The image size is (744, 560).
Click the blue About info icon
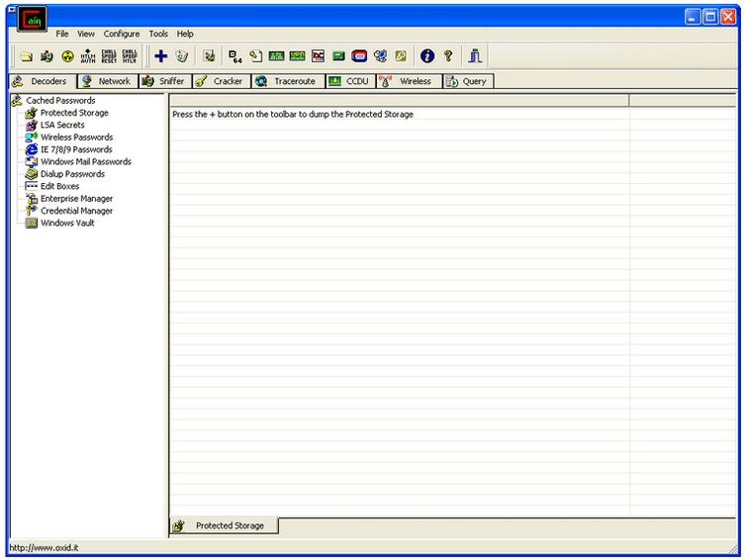pos(427,56)
